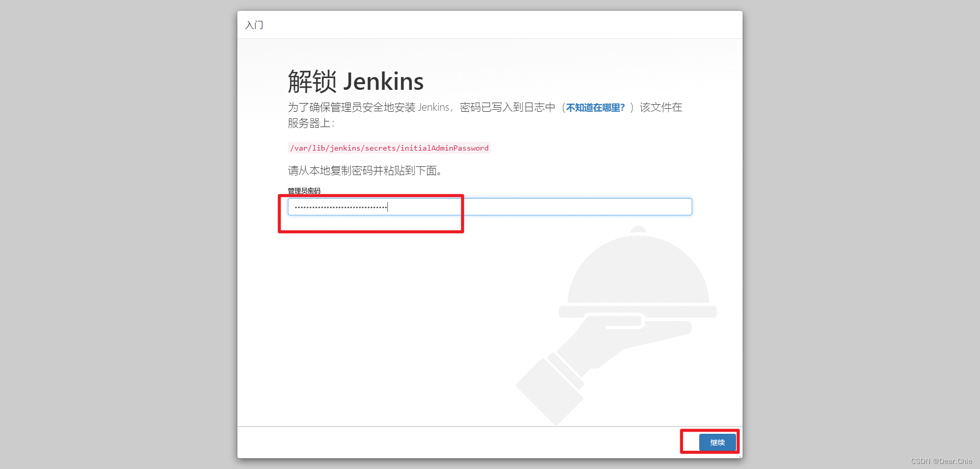Click the /var/lib/jenkins/secrets/initialAdminPassword path text
The width and height of the screenshot is (980, 469).
[389, 148]
